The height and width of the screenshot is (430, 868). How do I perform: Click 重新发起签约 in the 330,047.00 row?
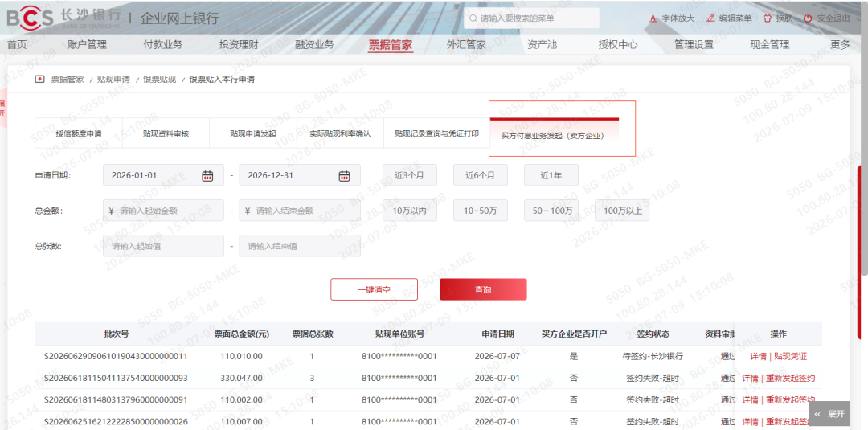click(791, 378)
